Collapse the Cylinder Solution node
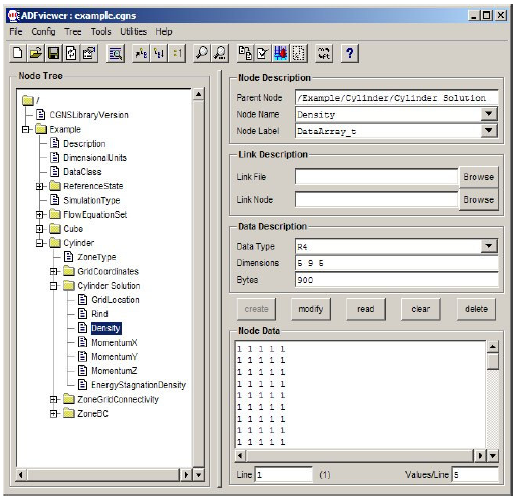Screen dimensions: 516x499 coord(53,286)
